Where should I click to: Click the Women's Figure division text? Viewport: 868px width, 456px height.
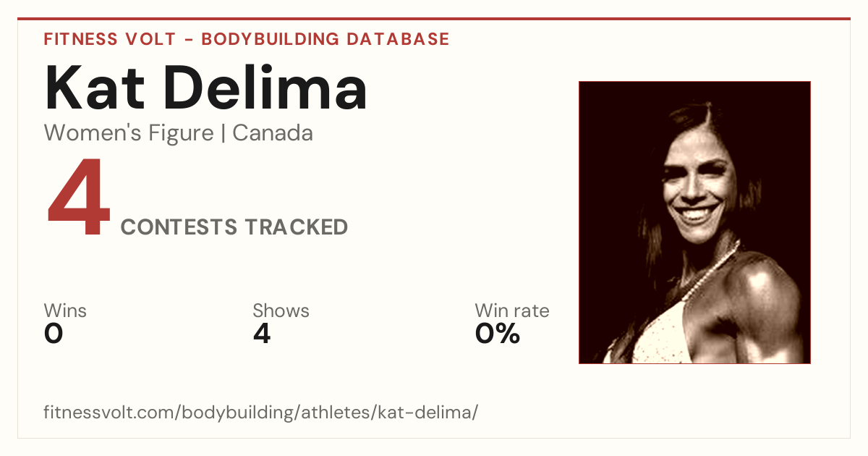129,133
